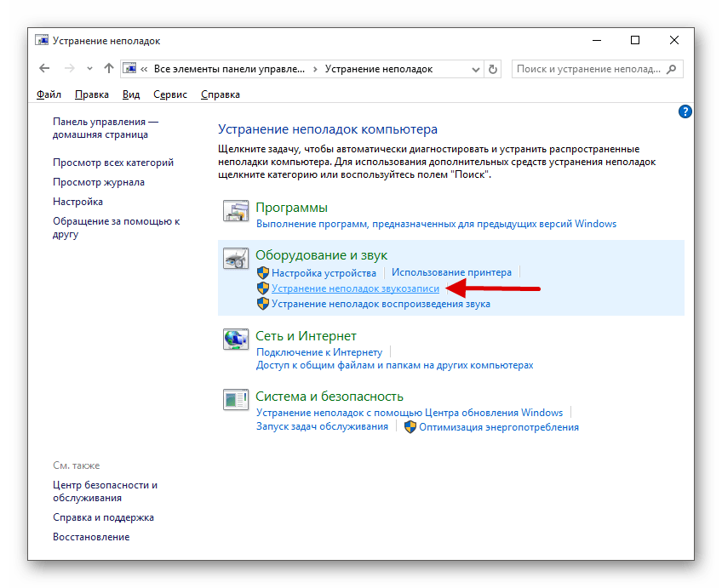
Task: Expand the breadcrumb arrow before Устранение неполадок
Action: tap(316, 68)
